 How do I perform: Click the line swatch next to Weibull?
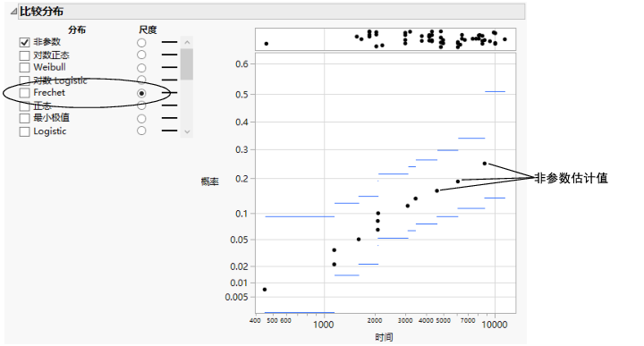click(170, 67)
